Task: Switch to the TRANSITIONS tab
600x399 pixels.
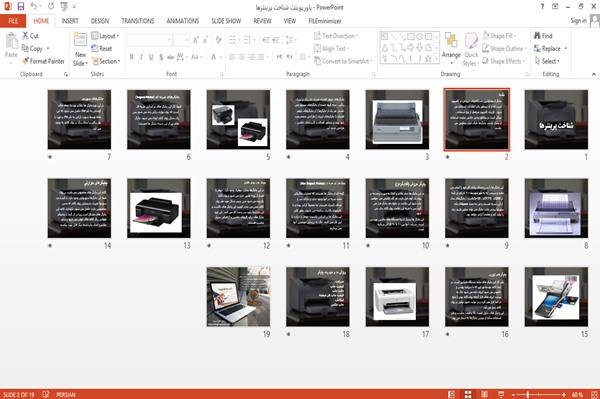Action: [138, 21]
